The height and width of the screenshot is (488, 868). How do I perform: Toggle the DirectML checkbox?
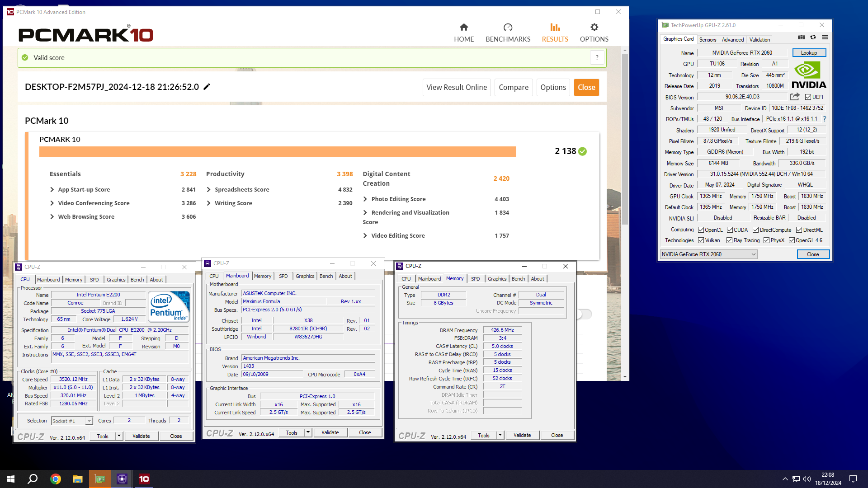(x=799, y=230)
